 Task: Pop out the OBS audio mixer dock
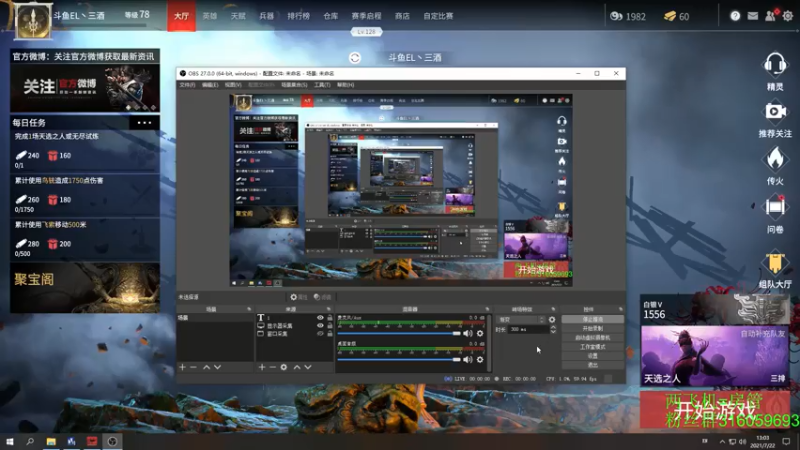point(487,309)
